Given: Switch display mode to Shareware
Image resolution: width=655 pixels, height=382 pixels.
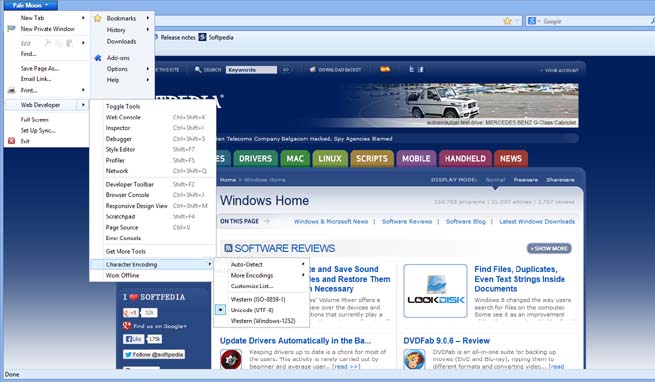Looking at the screenshot, I should 560,180.
